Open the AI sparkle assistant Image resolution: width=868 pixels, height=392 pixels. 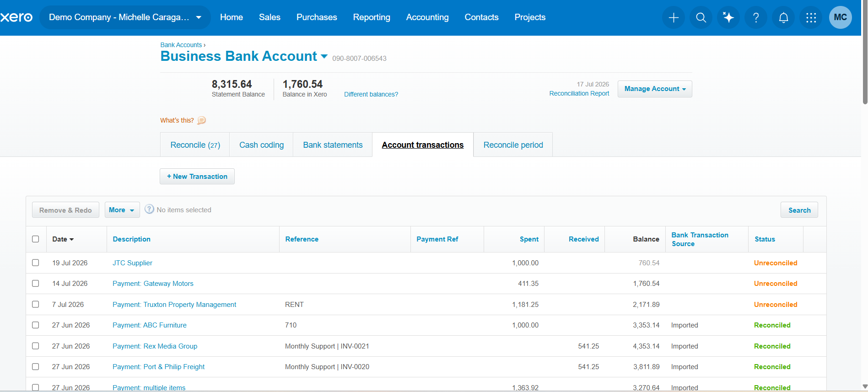click(728, 17)
